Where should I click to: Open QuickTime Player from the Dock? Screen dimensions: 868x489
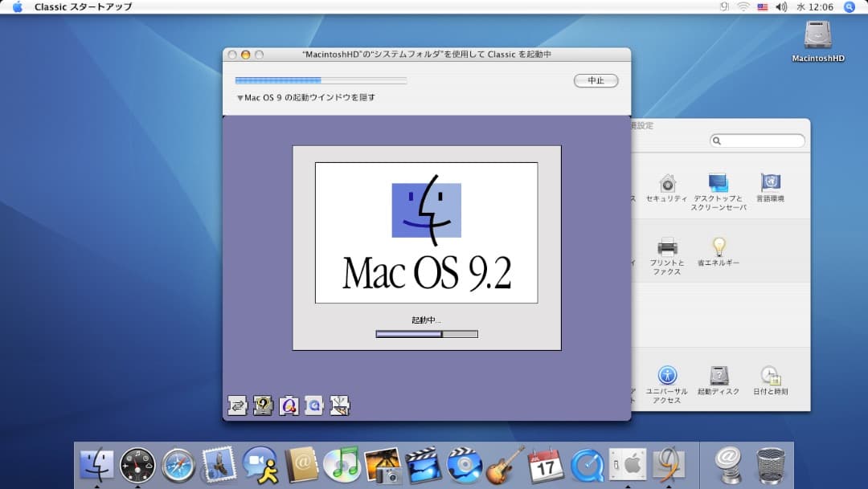(x=587, y=464)
